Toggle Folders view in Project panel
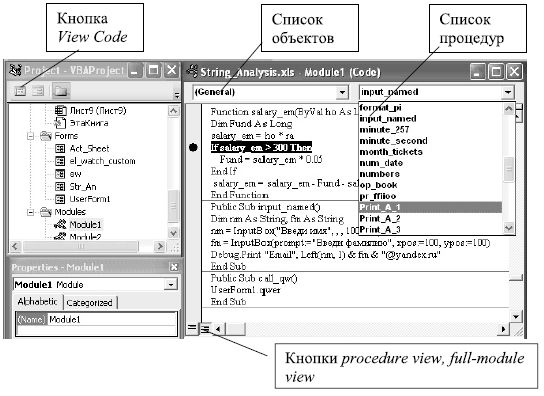 61,91
